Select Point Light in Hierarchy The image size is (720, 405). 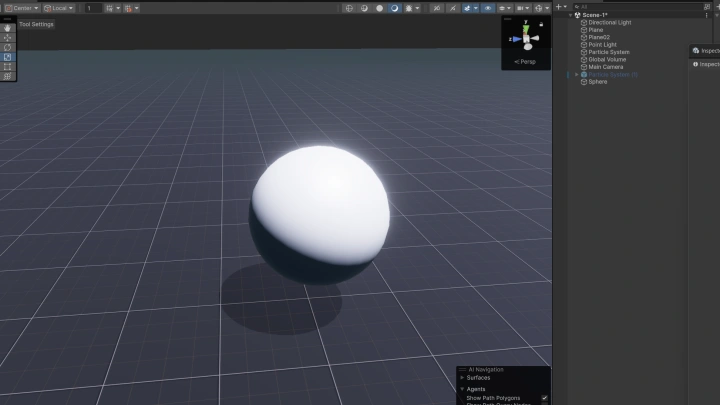click(602, 45)
